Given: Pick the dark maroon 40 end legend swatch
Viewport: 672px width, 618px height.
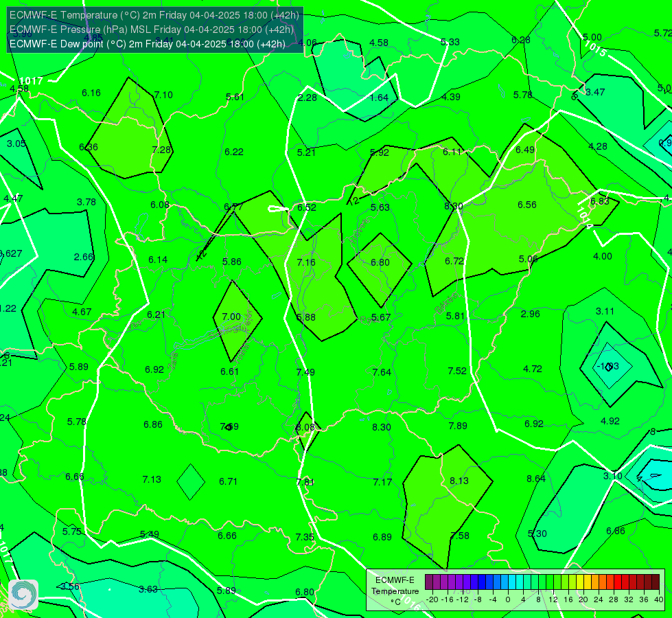Looking at the screenshot, I should (656, 582).
